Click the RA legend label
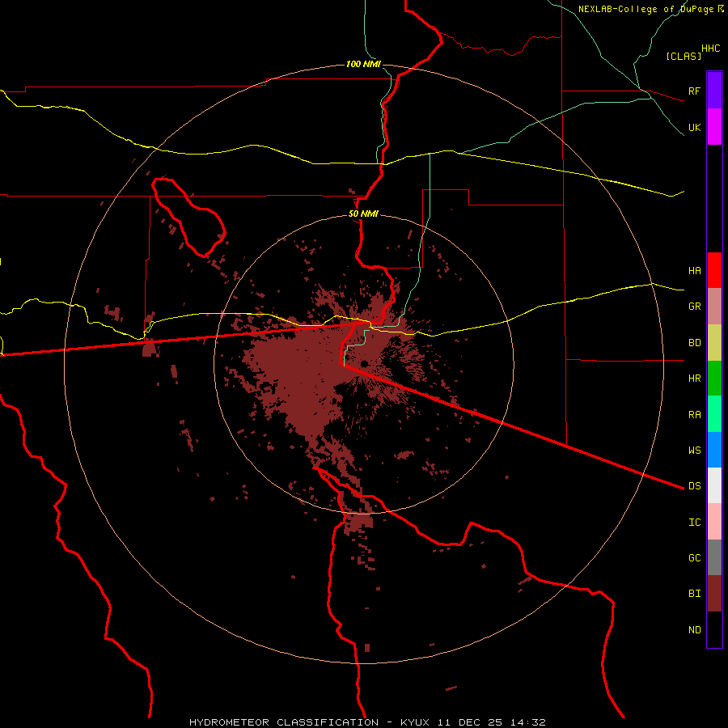 [x=694, y=414]
